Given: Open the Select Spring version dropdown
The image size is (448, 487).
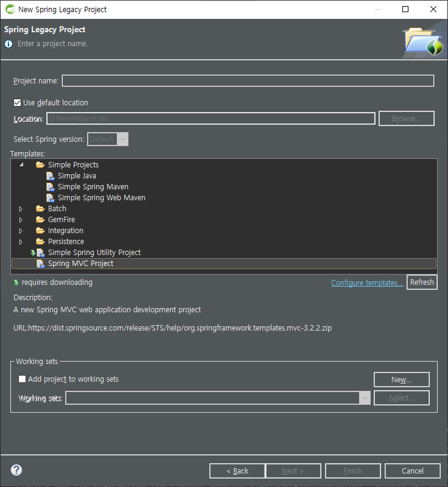Looking at the screenshot, I should (108, 139).
